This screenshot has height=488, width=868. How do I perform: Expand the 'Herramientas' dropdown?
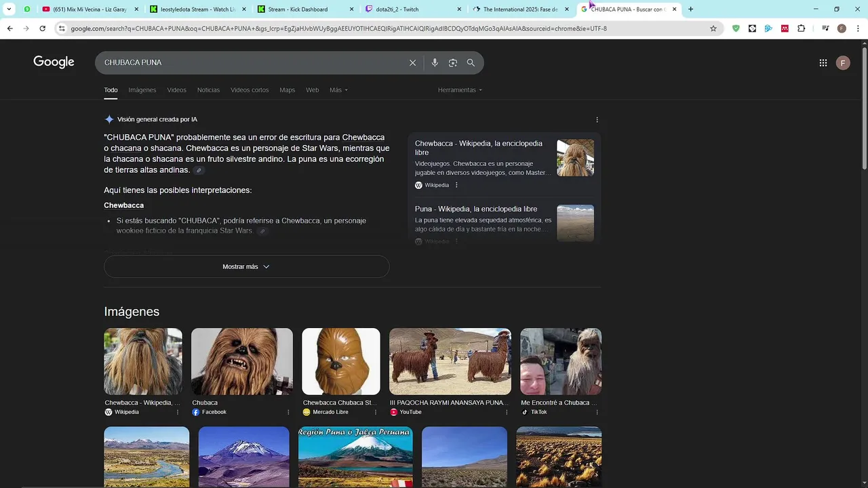(x=460, y=90)
